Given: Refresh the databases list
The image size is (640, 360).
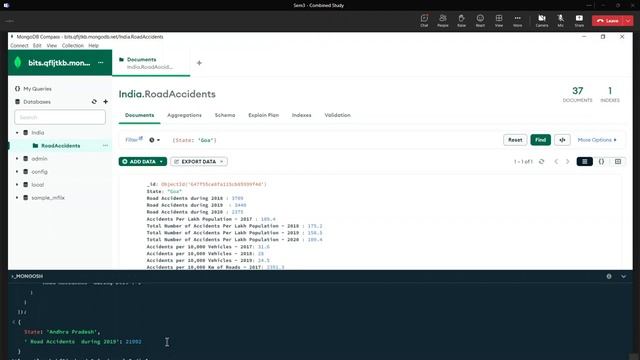Looking at the screenshot, I should [x=94, y=102].
